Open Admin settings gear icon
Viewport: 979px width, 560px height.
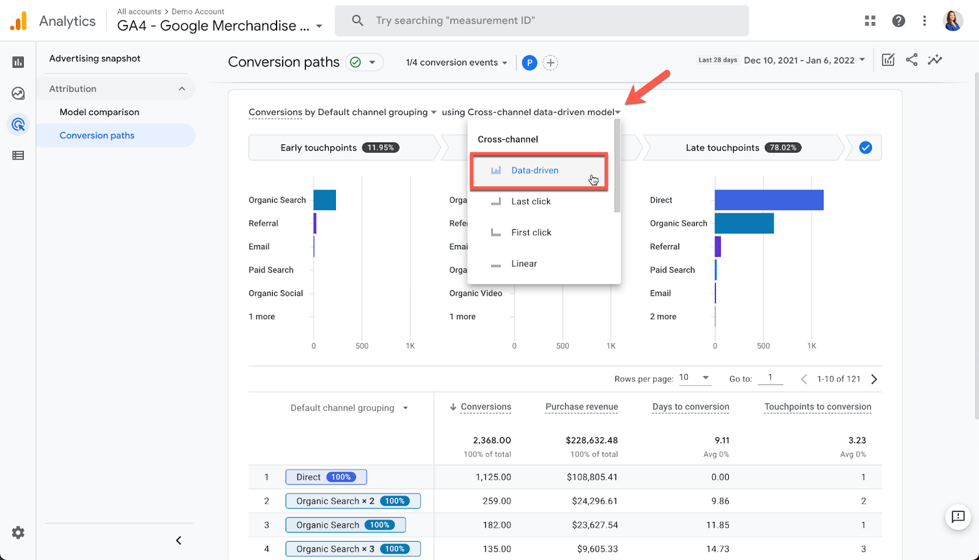pos(18,532)
